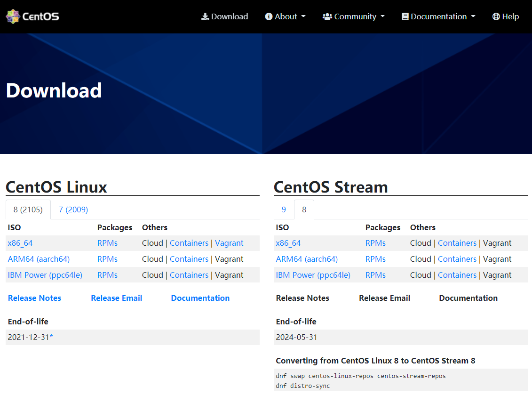
Task: Open ARM64 (aarch64) ISO under CentOS Linux
Action: (39, 259)
